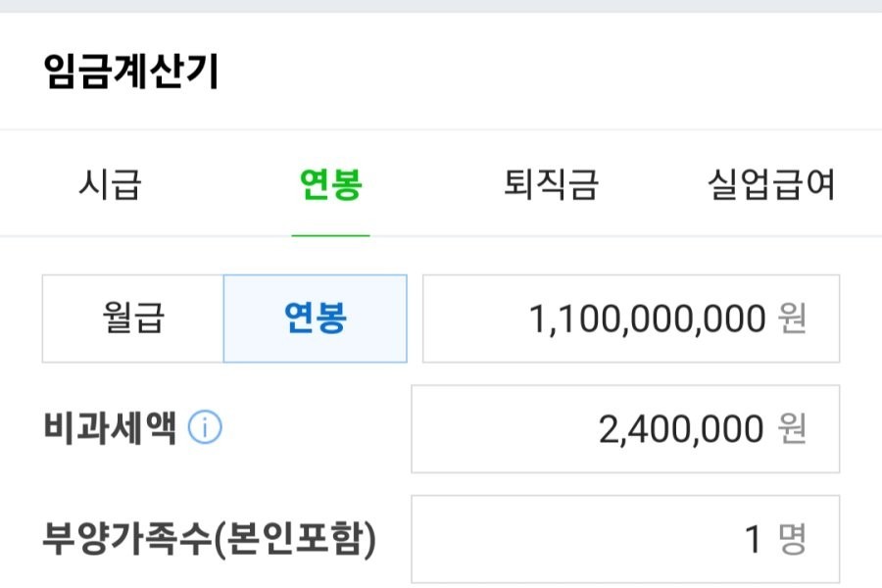Open the 퇴직금 tab

(550, 184)
